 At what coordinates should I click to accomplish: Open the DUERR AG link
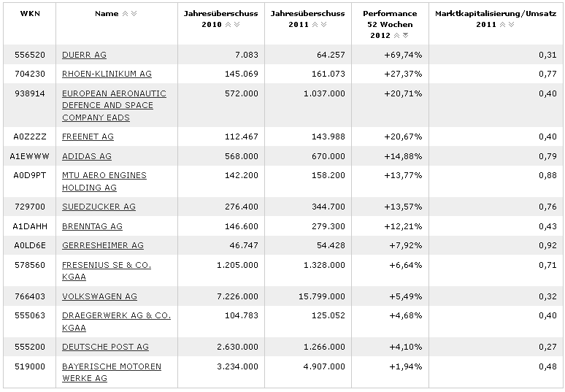(x=84, y=55)
